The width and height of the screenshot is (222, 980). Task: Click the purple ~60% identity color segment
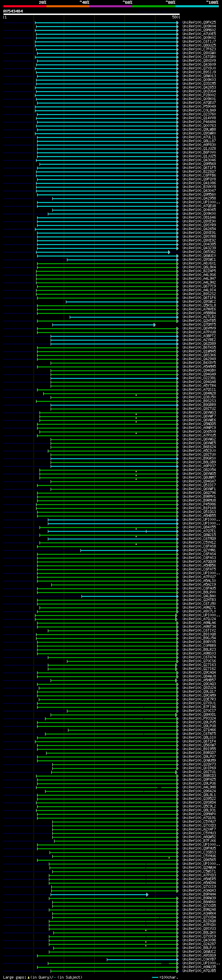tap(111, 6)
